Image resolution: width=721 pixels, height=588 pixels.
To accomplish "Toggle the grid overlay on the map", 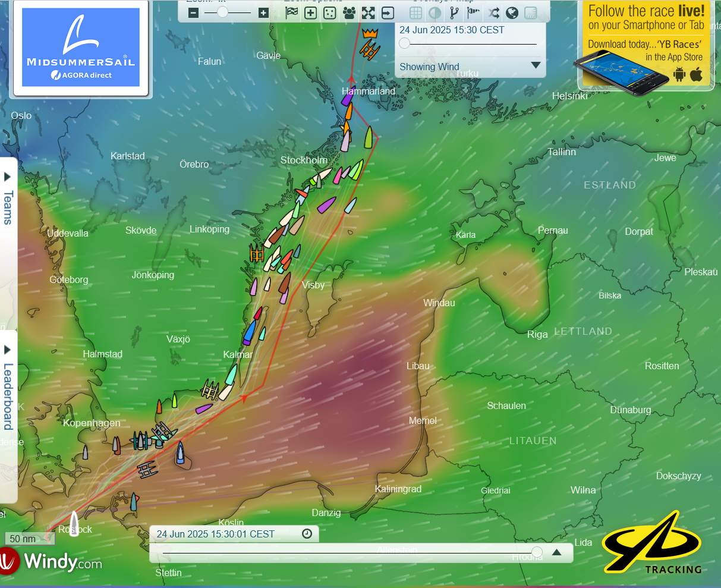I will [416, 12].
